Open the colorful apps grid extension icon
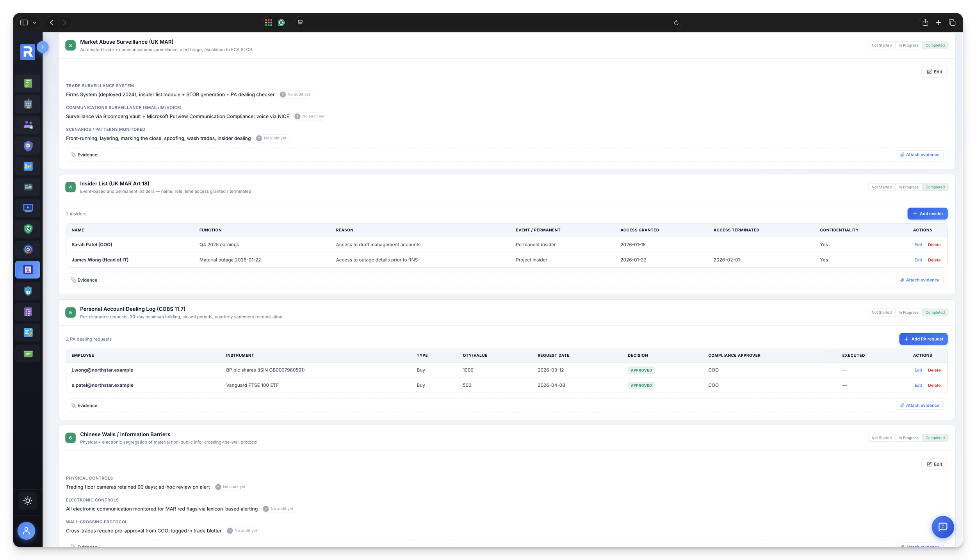This screenshot has height=560, width=976. pyautogui.click(x=269, y=23)
